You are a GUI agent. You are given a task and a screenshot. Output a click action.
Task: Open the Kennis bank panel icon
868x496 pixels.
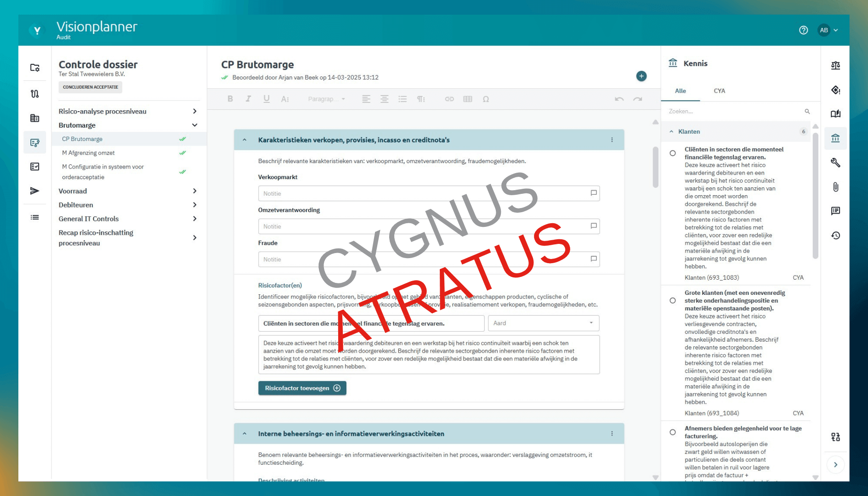[835, 138]
